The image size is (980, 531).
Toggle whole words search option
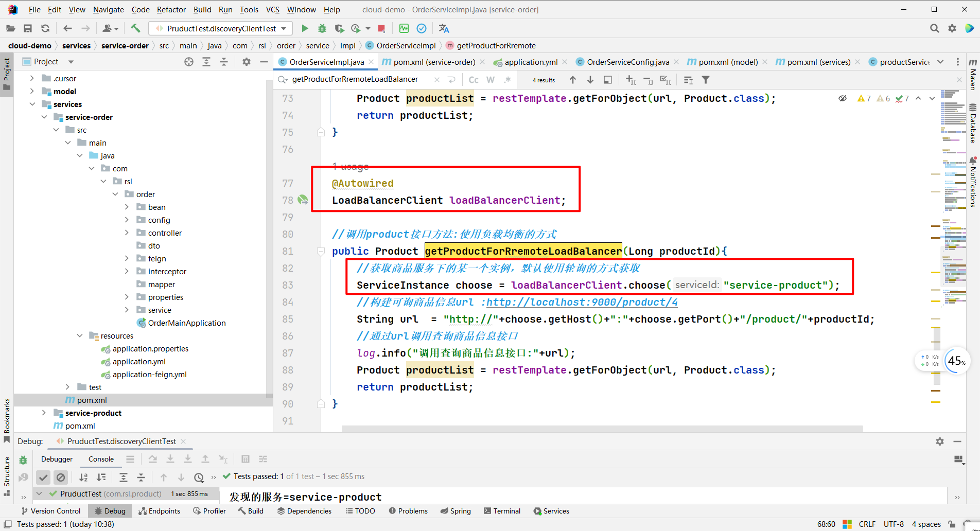click(x=491, y=80)
